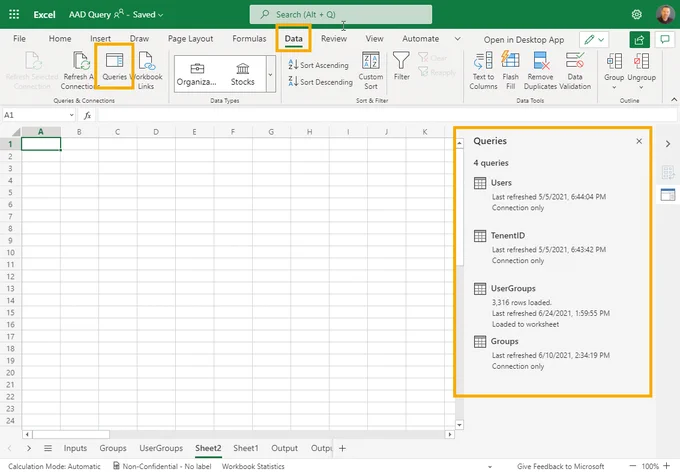Image resolution: width=680 pixels, height=472 pixels.
Task: Open the Page Layout tab
Action: pyautogui.click(x=190, y=39)
